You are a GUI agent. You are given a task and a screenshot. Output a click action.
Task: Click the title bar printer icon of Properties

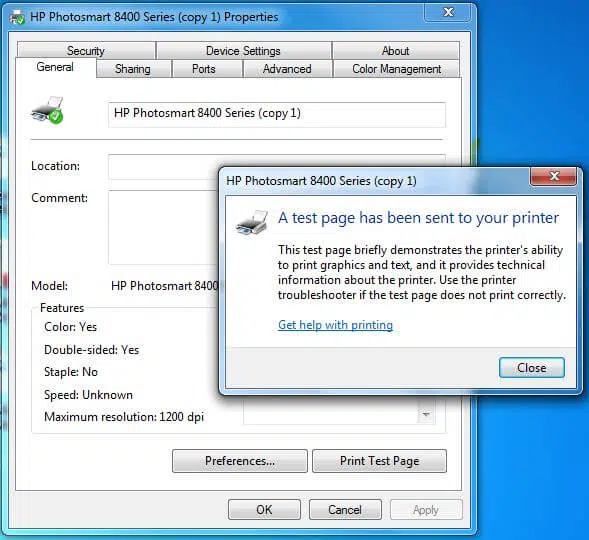coord(17,17)
